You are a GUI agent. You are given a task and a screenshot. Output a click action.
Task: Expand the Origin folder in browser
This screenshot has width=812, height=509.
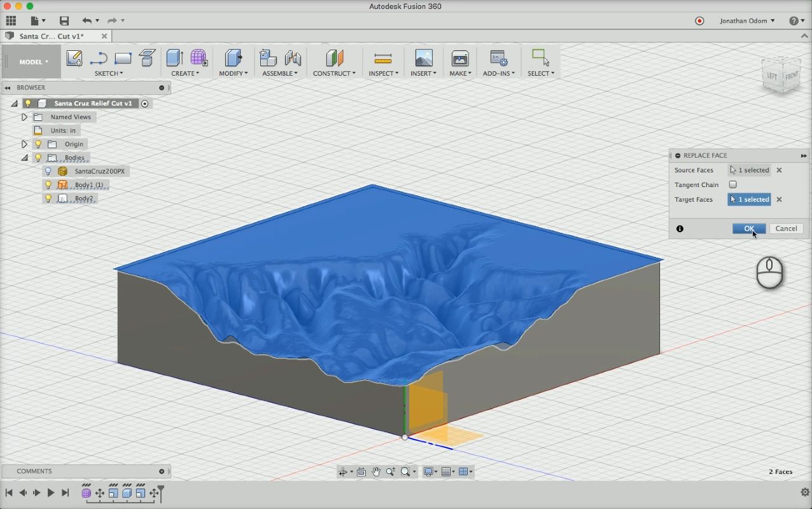24,144
